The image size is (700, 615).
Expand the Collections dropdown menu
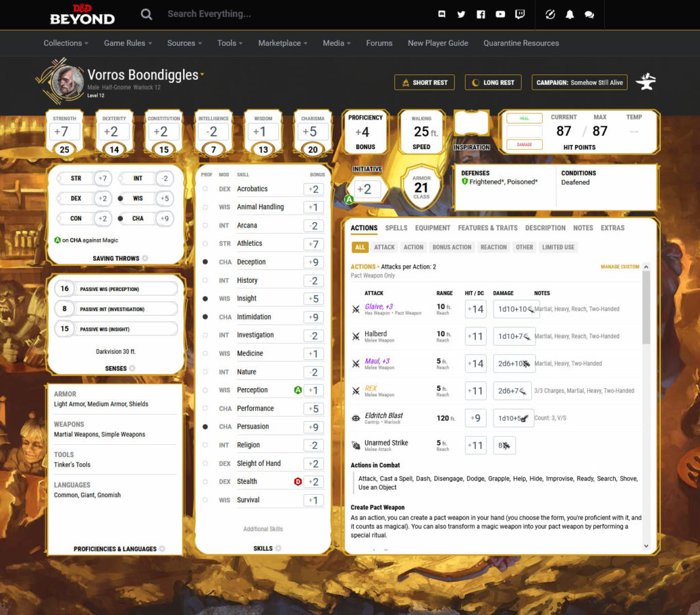(66, 43)
